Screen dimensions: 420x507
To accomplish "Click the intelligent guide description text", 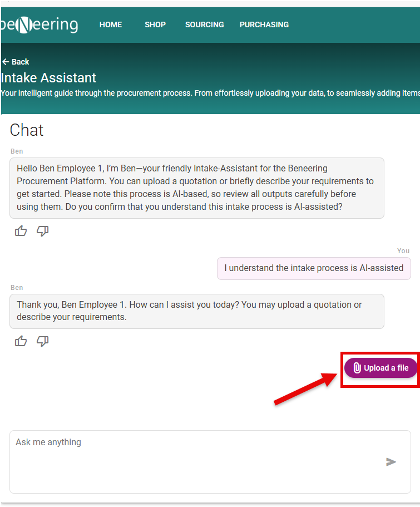I will [210, 93].
